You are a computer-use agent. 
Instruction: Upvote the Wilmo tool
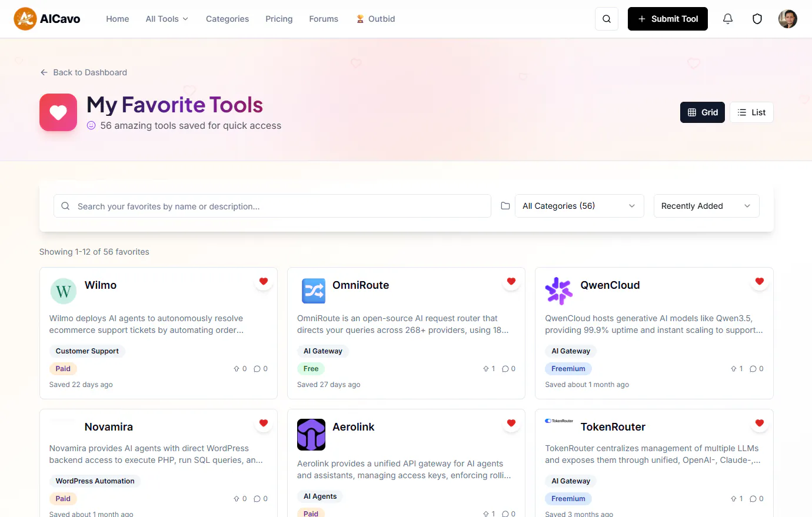click(x=240, y=369)
